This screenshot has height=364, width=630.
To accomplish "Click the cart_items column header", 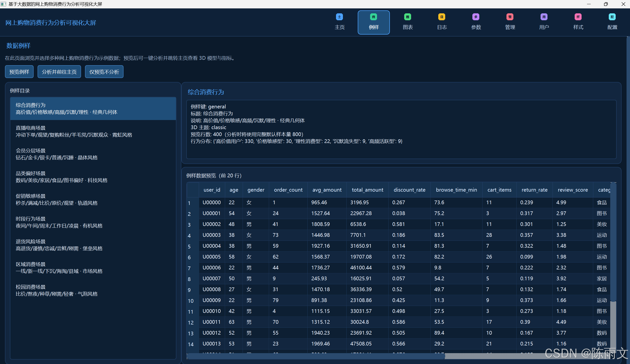I will tap(500, 190).
